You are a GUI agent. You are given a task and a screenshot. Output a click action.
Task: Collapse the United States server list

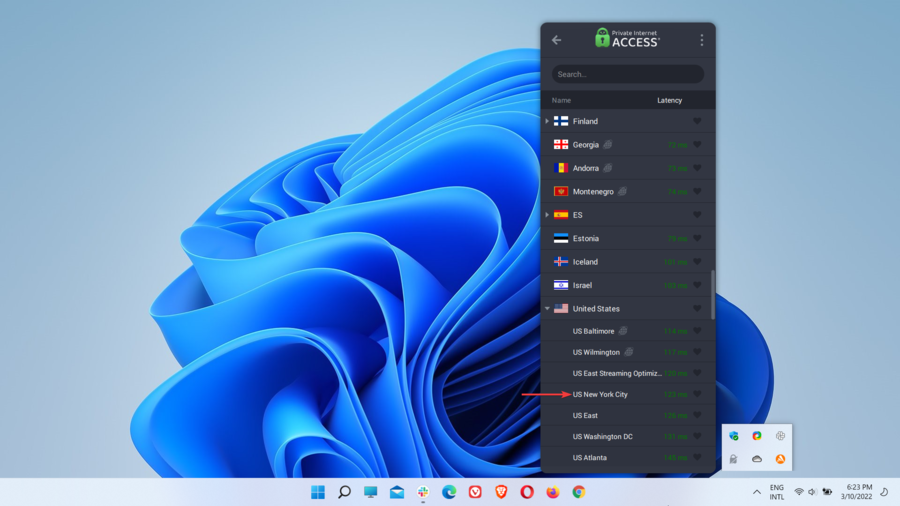tap(547, 309)
